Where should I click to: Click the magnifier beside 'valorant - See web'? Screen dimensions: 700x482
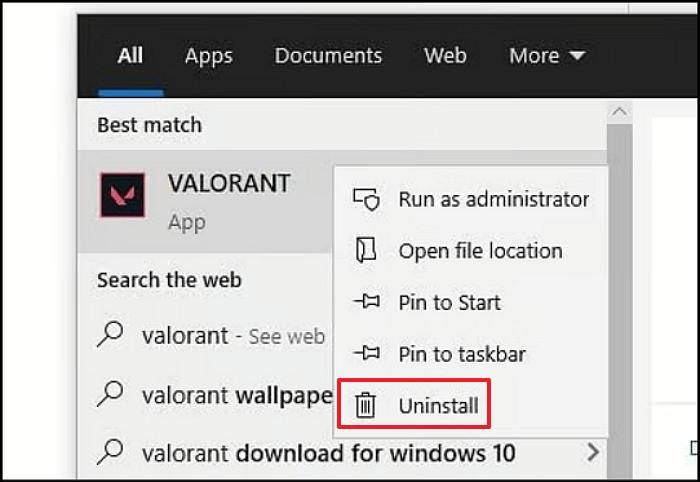[110, 336]
